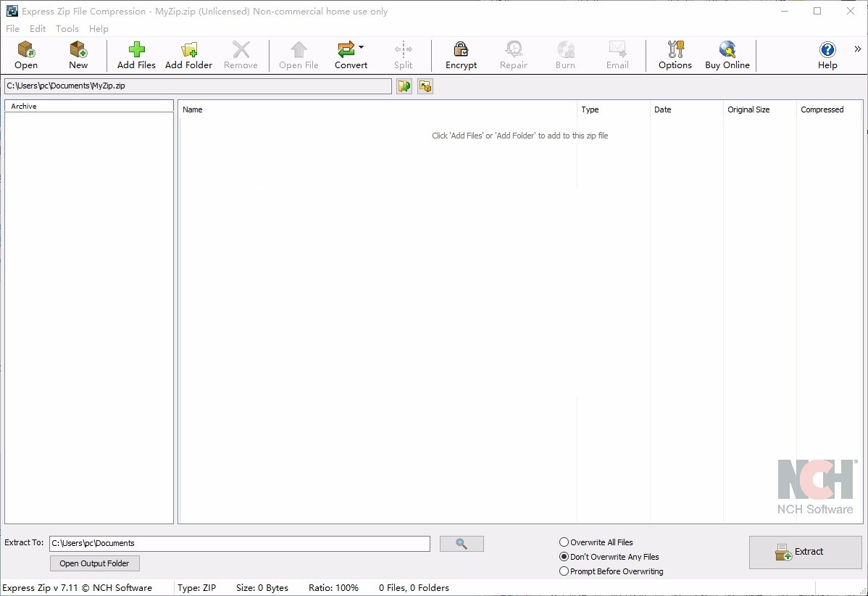Select Overwrite All Files option
The height and width of the screenshot is (596, 868).
coord(564,542)
